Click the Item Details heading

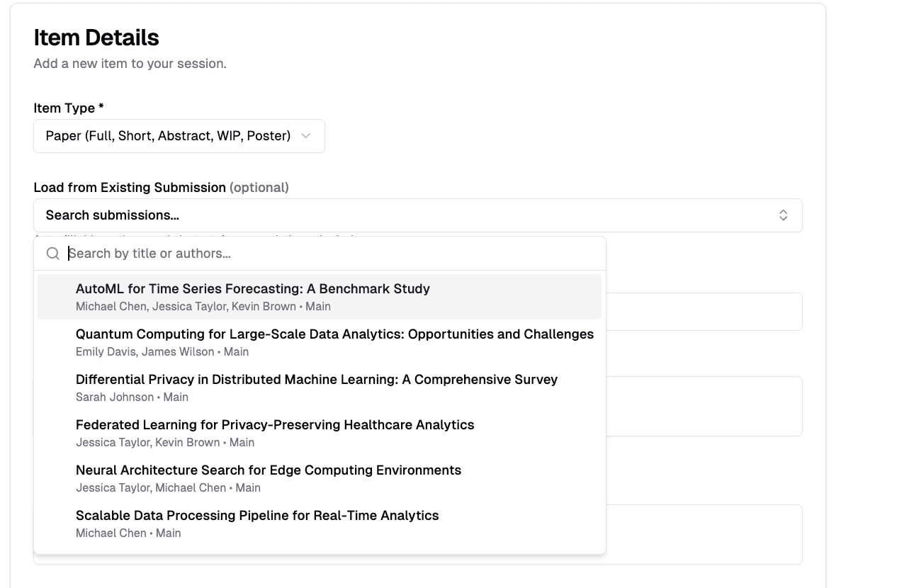point(96,38)
